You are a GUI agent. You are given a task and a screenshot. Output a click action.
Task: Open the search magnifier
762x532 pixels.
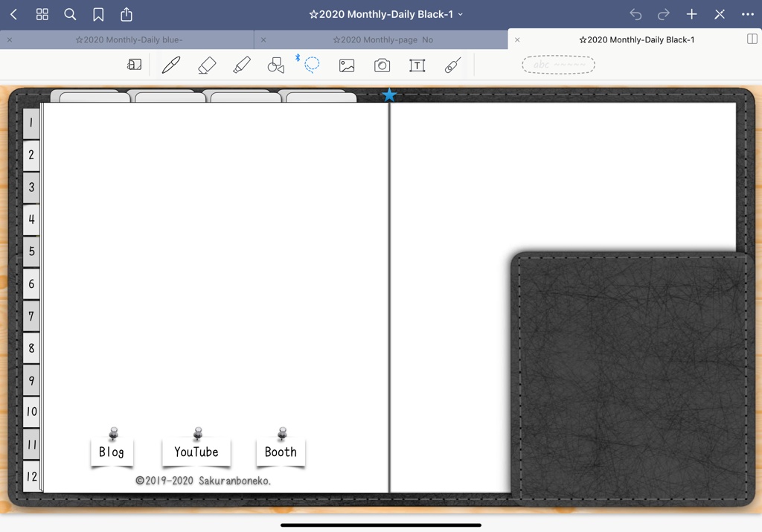click(70, 15)
